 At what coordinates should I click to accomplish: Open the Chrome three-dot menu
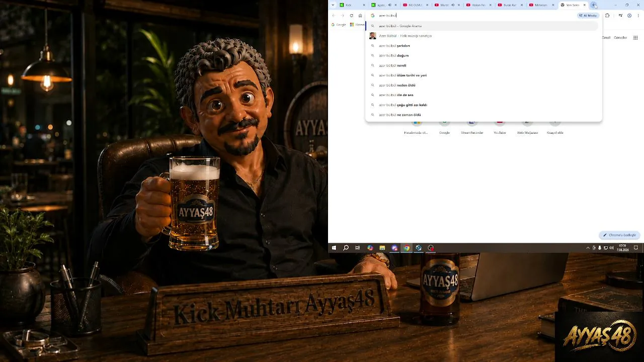pyautogui.click(x=638, y=16)
